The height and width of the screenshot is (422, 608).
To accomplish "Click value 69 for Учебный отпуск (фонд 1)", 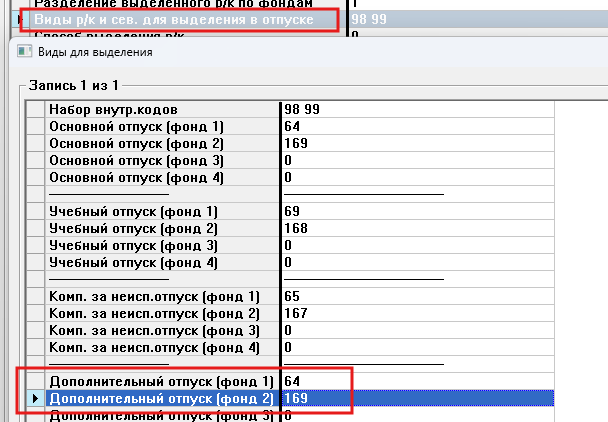I will 292,211.
